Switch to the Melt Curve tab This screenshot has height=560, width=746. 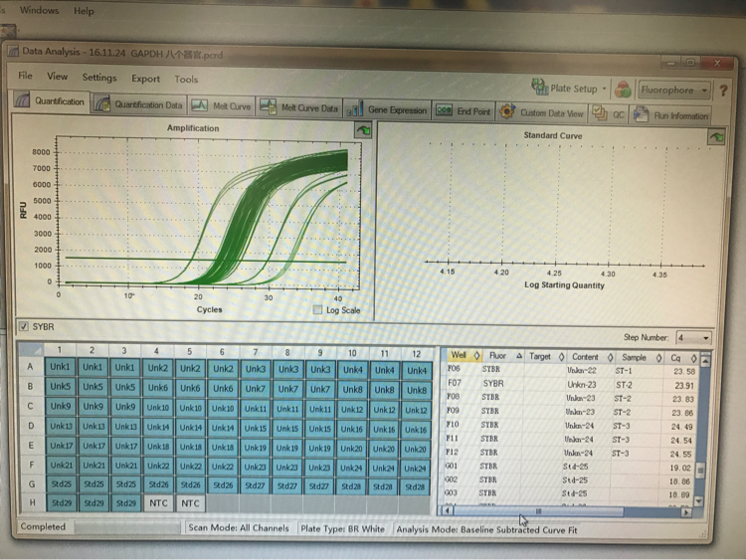[x=221, y=106]
